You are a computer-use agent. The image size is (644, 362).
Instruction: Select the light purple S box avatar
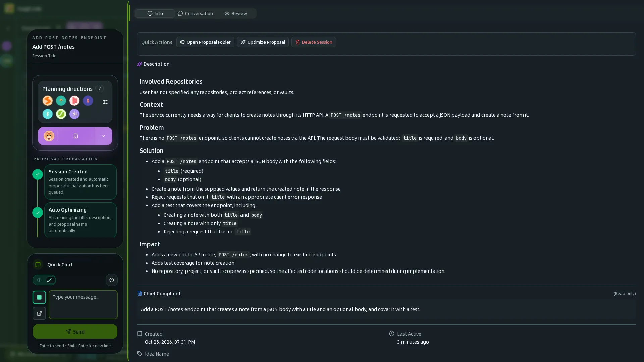coord(74,114)
